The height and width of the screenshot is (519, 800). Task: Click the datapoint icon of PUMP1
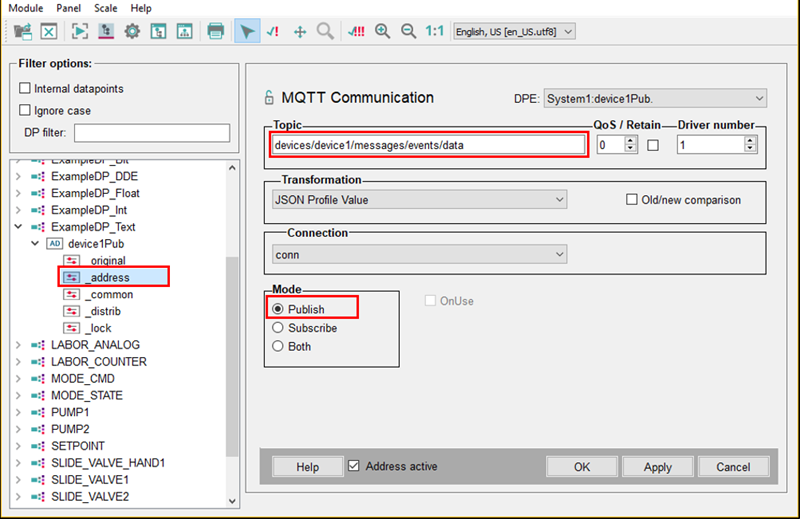(38, 412)
